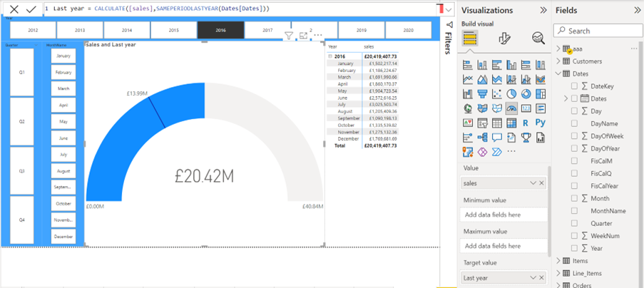
Task: Check the DateKey field checkbox
Action: tap(574, 86)
